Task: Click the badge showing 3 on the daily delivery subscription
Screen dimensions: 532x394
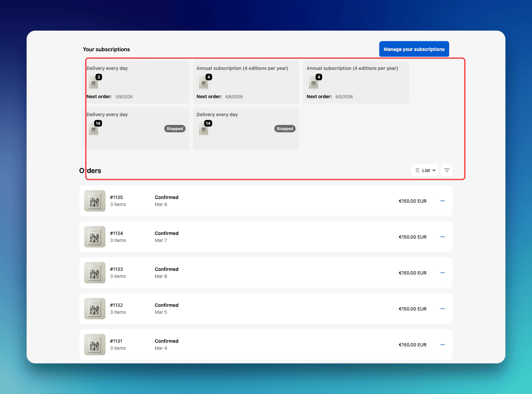Action: [x=98, y=77]
